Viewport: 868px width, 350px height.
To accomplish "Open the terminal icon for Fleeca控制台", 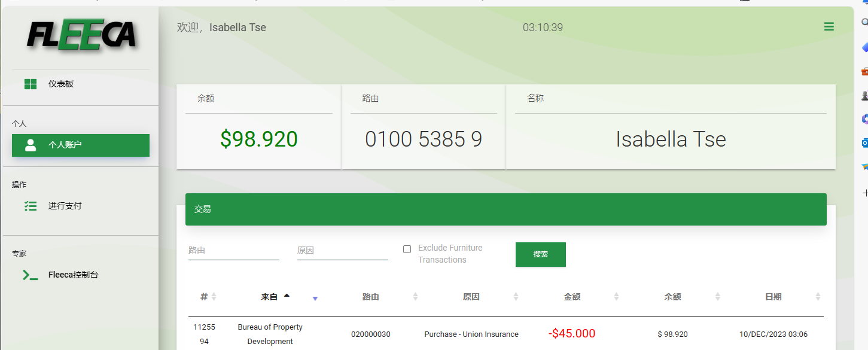I will coord(31,275).
